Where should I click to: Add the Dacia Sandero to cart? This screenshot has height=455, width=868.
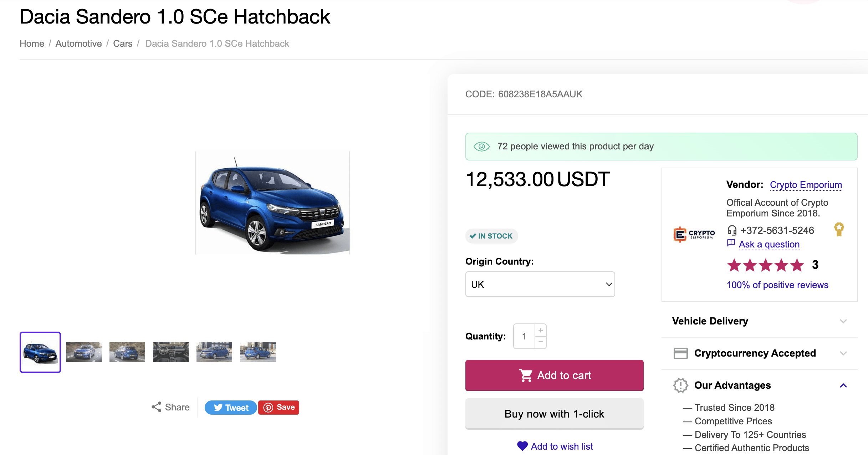tap(555, 375)
